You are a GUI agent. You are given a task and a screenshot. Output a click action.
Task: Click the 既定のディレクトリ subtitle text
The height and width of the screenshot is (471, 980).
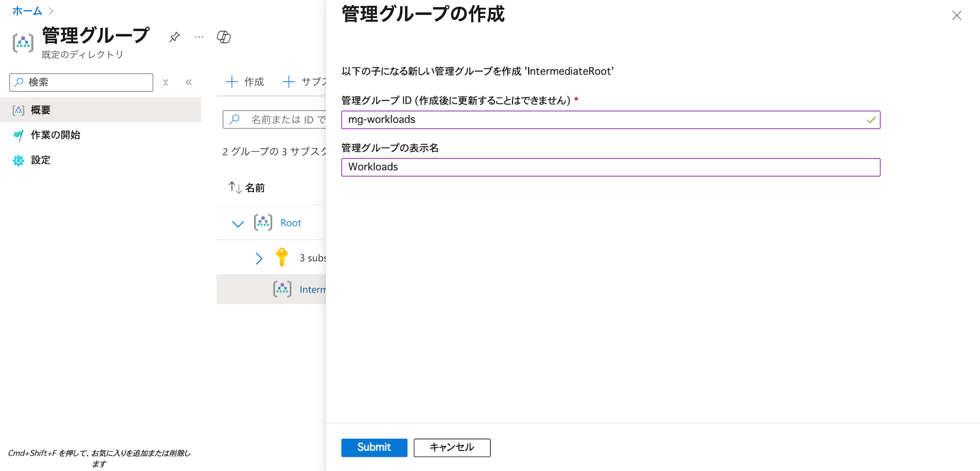point(82,54)
